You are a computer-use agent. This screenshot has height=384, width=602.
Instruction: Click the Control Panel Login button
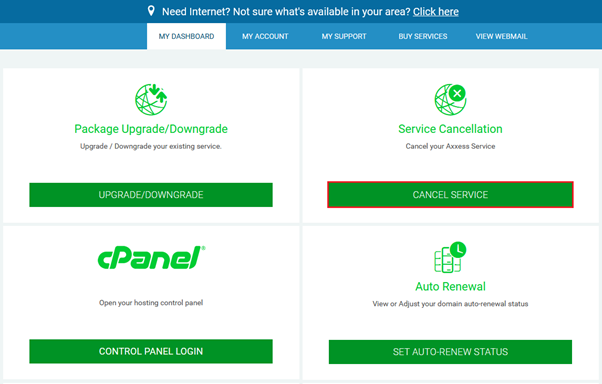(151, 351)
